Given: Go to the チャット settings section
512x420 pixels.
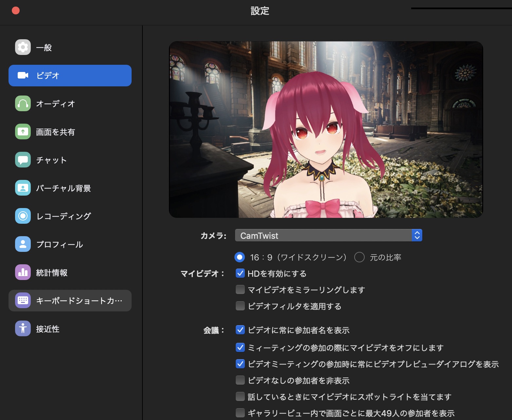Looking at the screenshot, I should click(70, 160).
